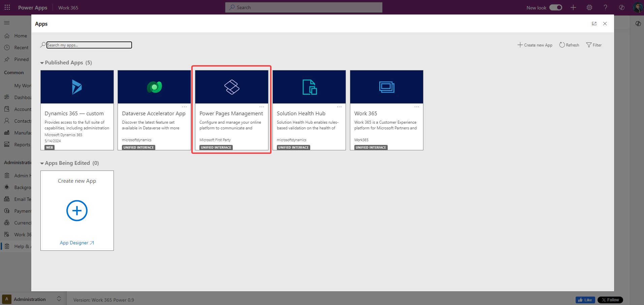Screen dimensions: 644x305
Task: Click the X Follow button
Action: click(610, 300)
